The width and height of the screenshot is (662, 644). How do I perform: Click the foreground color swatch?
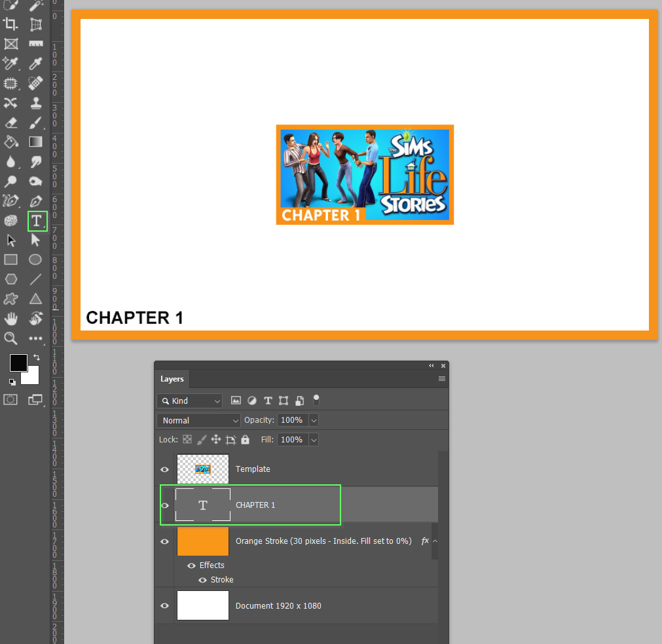tap(18, 361)
